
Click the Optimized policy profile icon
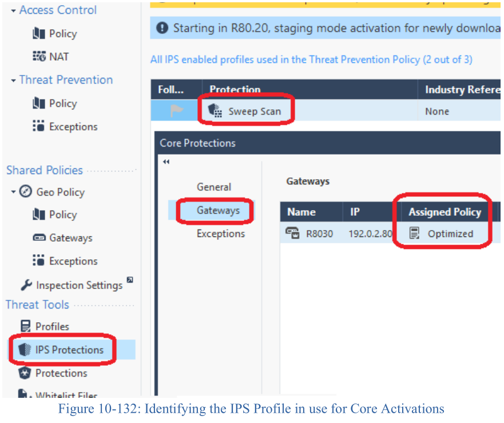[415, 234]
